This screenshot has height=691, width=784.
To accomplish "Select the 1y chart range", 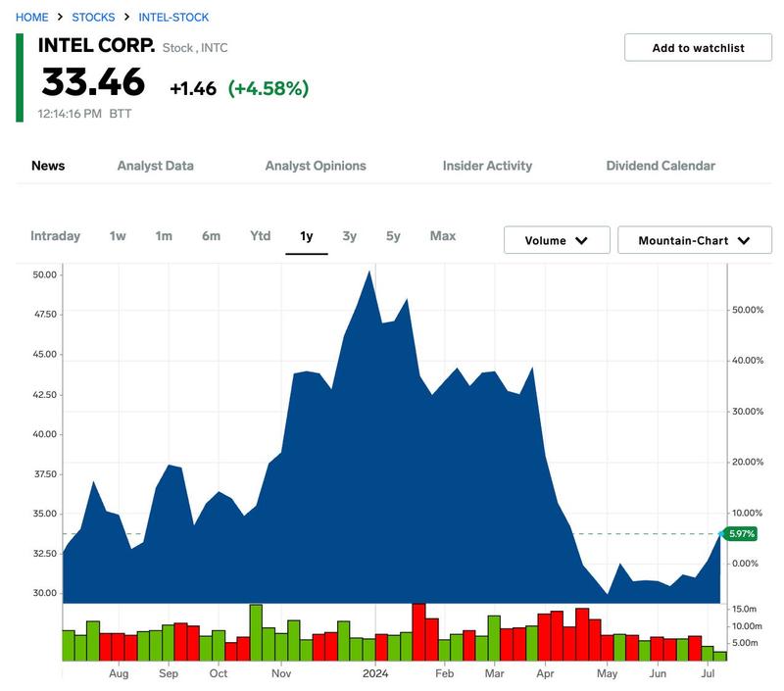I will [x=307, y=236].
